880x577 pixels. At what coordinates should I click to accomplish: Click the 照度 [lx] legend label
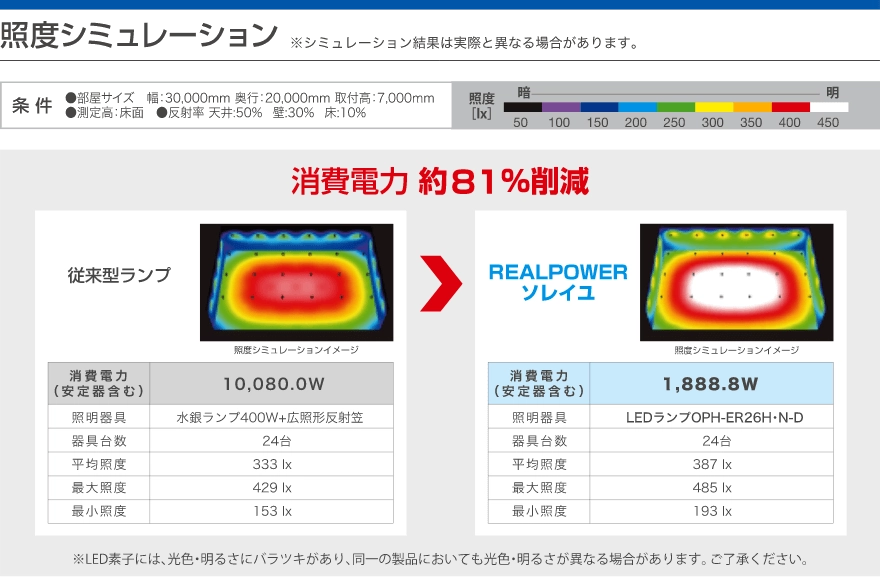click(x=482, y=105)
